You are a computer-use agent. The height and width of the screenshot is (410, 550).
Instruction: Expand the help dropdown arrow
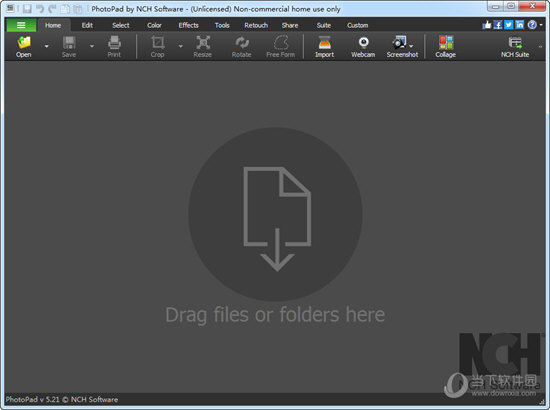coord(541,25)
